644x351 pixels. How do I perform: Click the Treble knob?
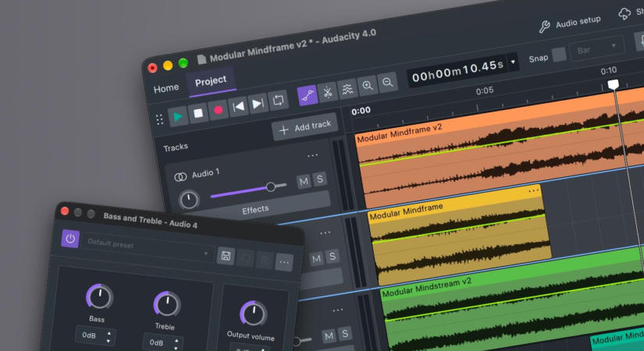167,304
